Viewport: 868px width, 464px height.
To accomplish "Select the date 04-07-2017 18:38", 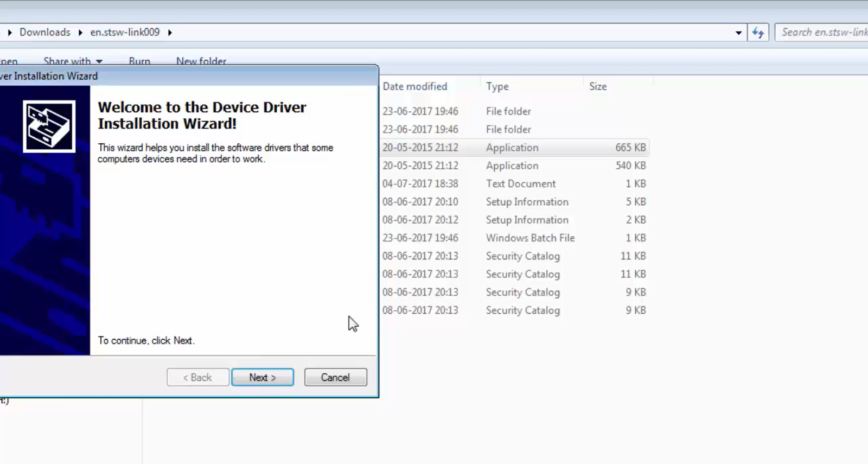I will click(x=420, y=184).
